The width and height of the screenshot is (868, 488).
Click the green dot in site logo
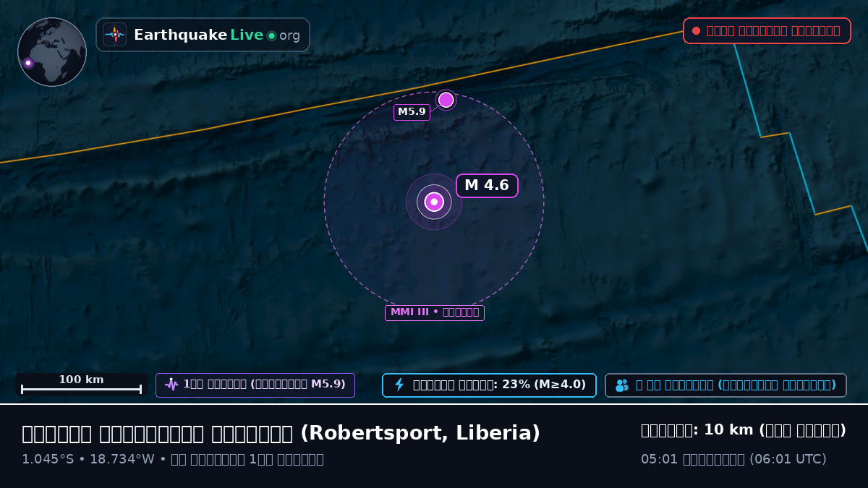pos(271,35)
